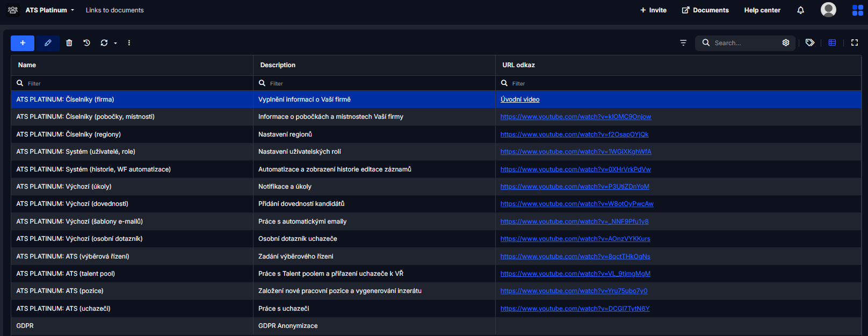Open YouTube link ending f2OsapOYjQk
This screenshot has height=336, width=868.
click(x=574, y=134)
